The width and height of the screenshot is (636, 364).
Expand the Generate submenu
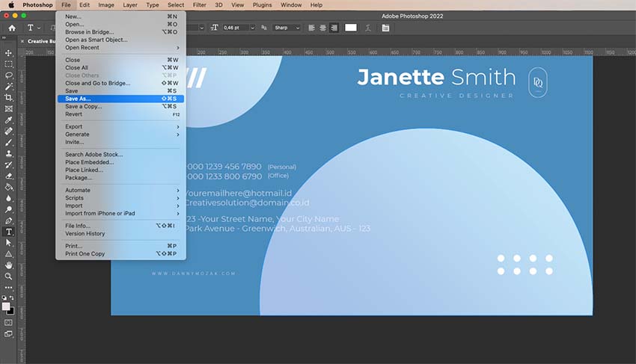[122, 135]
